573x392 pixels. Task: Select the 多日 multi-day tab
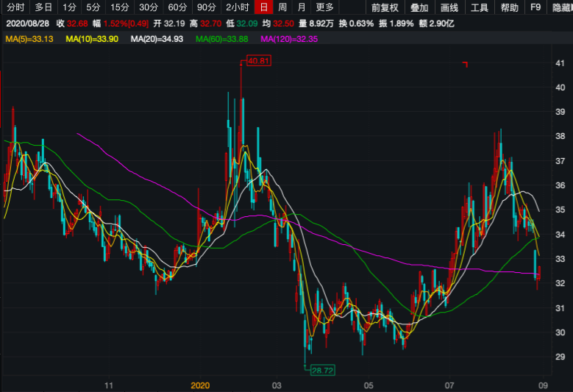[43, 7]
